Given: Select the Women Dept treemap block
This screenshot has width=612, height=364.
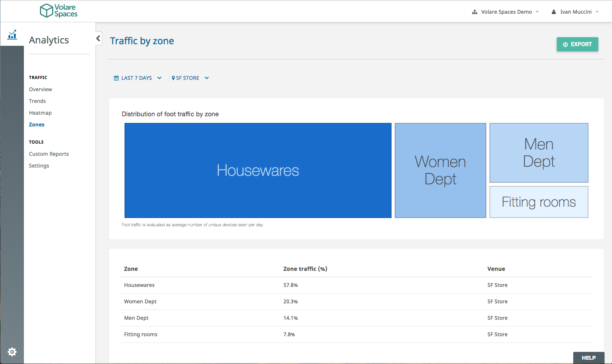Looking at the screenshot, I should coord(440,171).
